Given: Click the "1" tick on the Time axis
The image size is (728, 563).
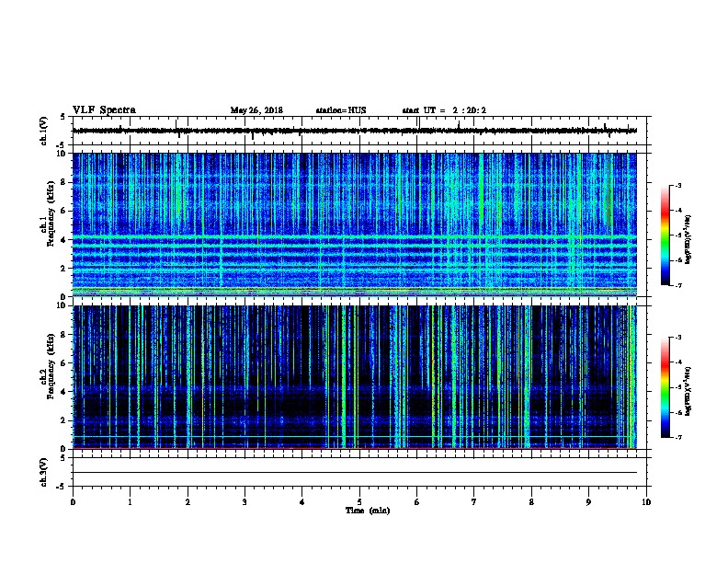Looking at the screenshot, I should click(130, 502).
